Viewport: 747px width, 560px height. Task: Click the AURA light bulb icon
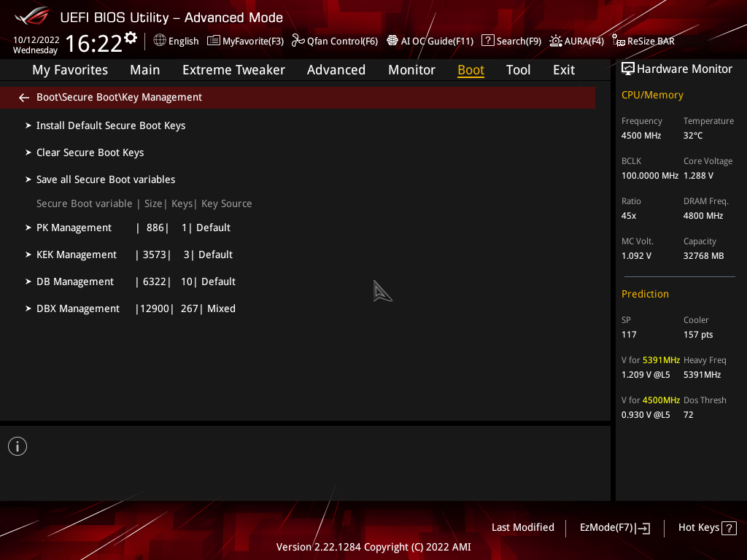[x=555, y=41]
